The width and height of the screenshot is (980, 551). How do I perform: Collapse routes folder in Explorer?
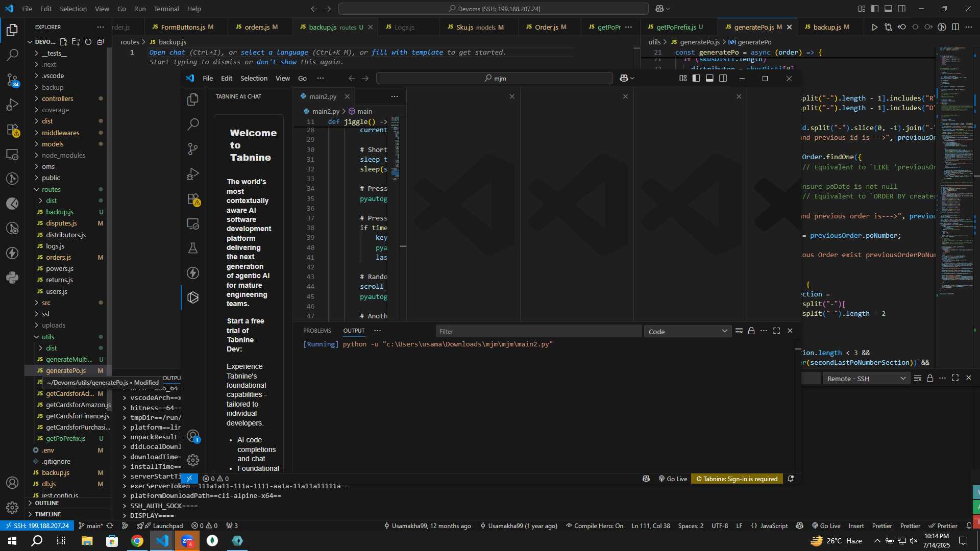tap(51, 189)
